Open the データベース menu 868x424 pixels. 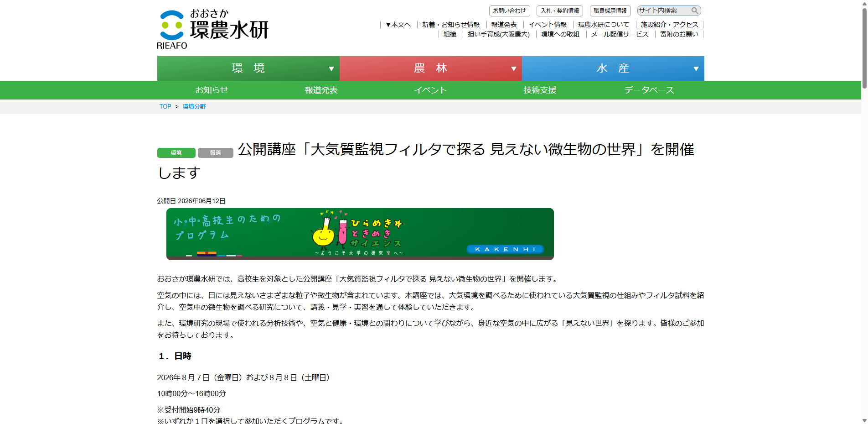point(650,90)
